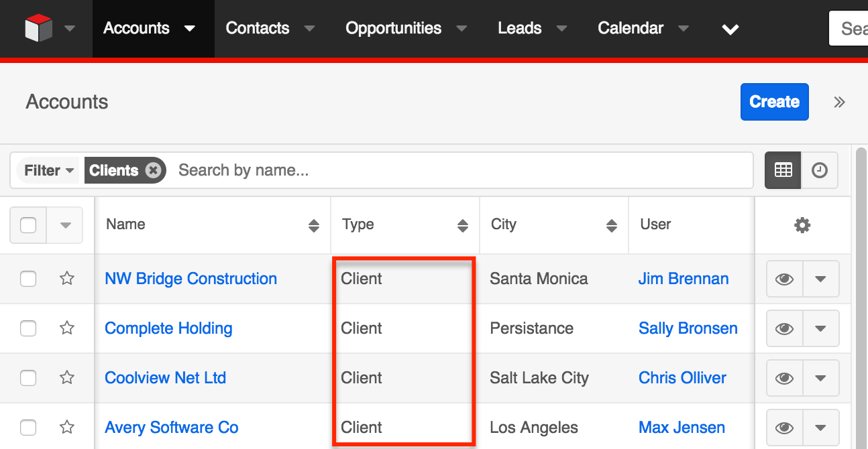Viewport: 868px width, 449px height.
Task: Open the Accounts module tab
Action: point(136,28)
